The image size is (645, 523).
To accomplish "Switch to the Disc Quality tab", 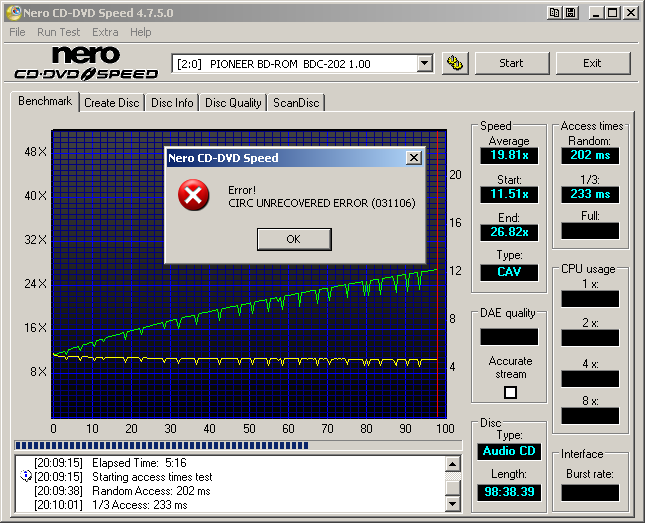I will tap(233, 102).
